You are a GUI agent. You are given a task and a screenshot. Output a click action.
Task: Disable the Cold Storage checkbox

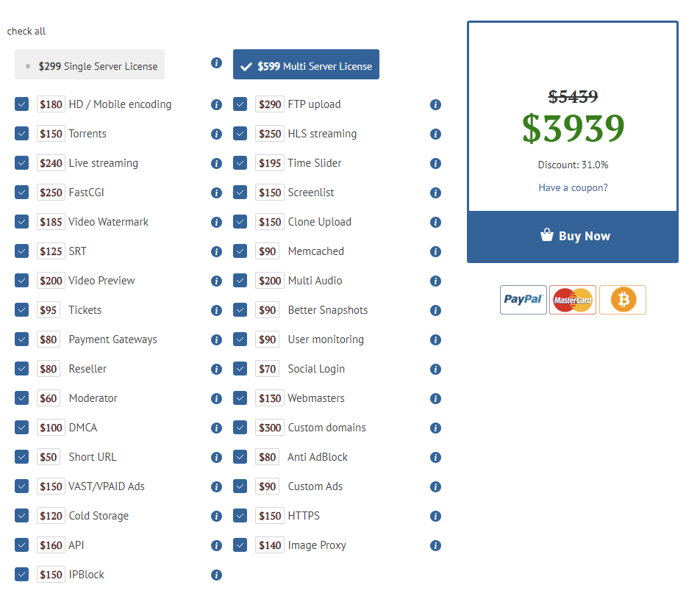(x=21, y=516)
